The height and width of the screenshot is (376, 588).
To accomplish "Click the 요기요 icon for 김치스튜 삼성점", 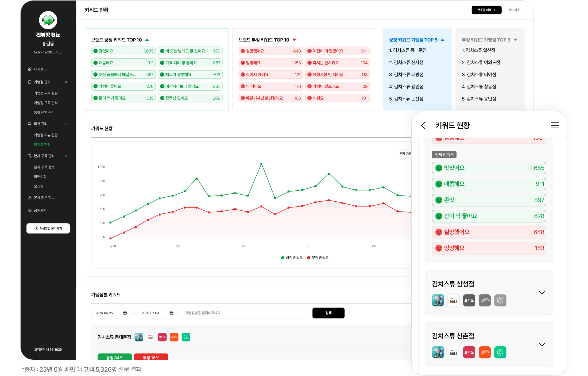I will coord(469,300).
